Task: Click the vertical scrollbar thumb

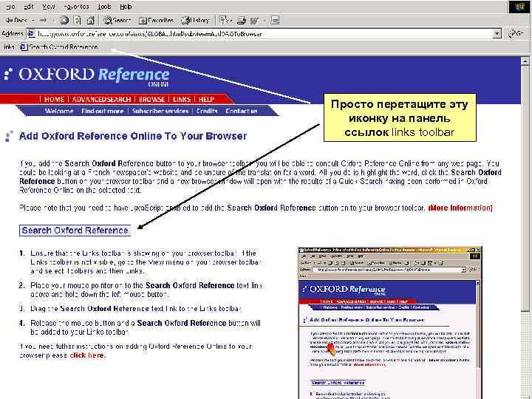Action: tap(525, 187)
